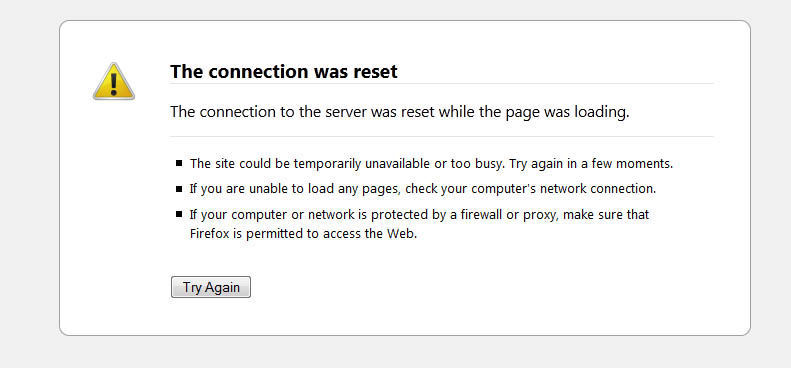The height and width of the screenshot is (368, 791).
Task: Click the Try Again button
Action: 211,287
